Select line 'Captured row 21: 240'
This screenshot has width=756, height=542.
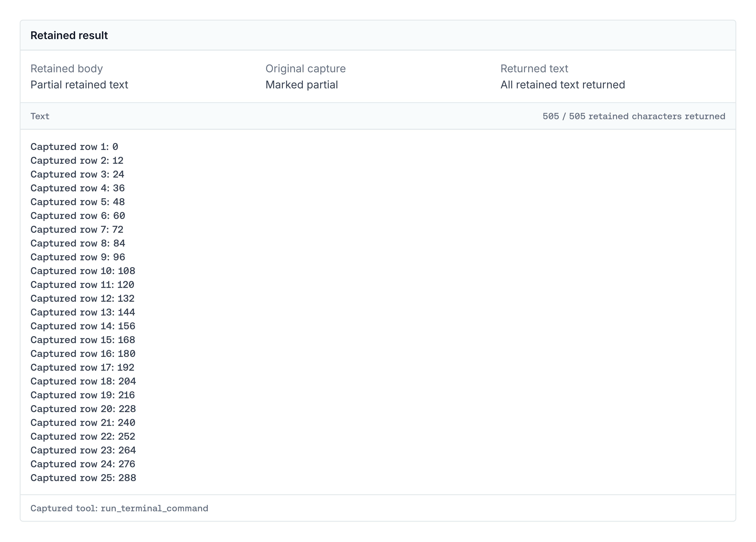(83, 423)
